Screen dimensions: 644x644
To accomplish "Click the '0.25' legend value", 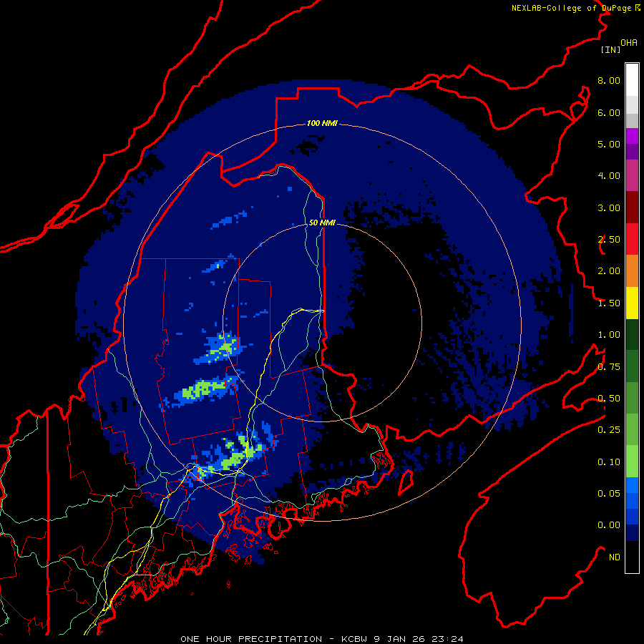I will (x=609, y=430).
